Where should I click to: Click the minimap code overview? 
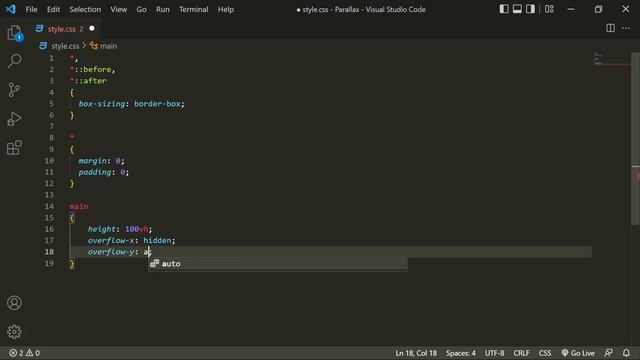pos(611,59)
